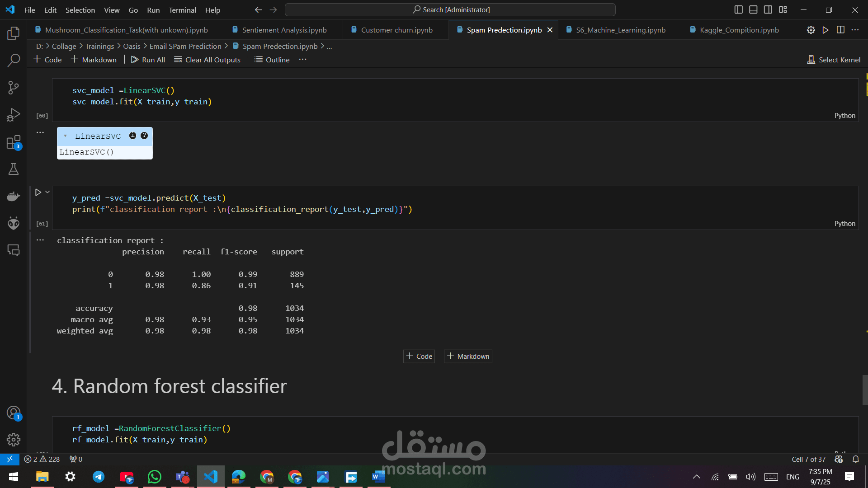
Task: Toggle the bottom panel layout button
Action: (x=753, y=9)
